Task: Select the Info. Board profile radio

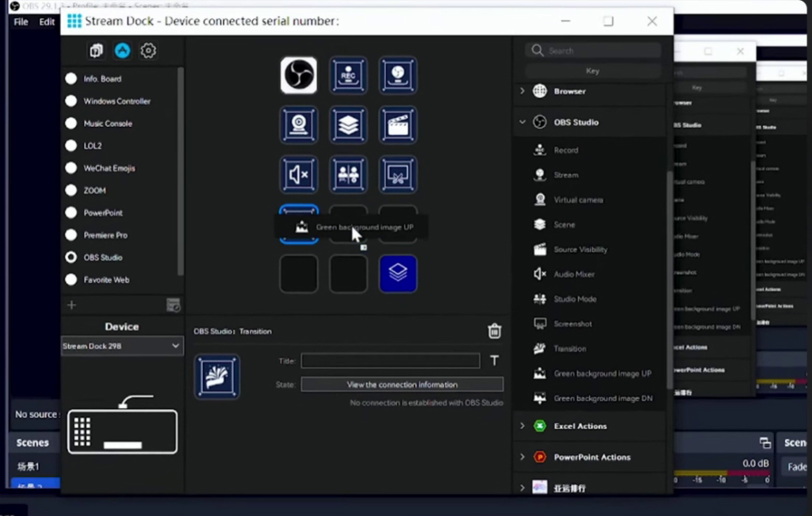Action: click(x=71, y=78)
